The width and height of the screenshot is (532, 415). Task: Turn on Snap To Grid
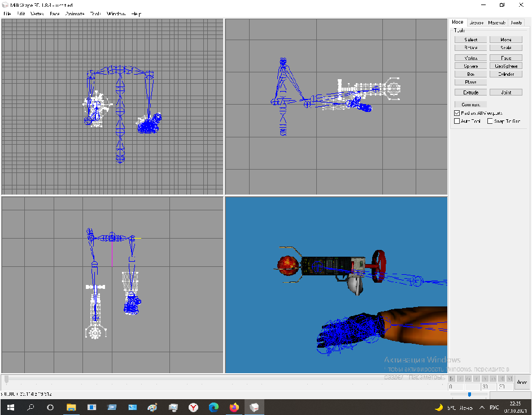(490, 121)
